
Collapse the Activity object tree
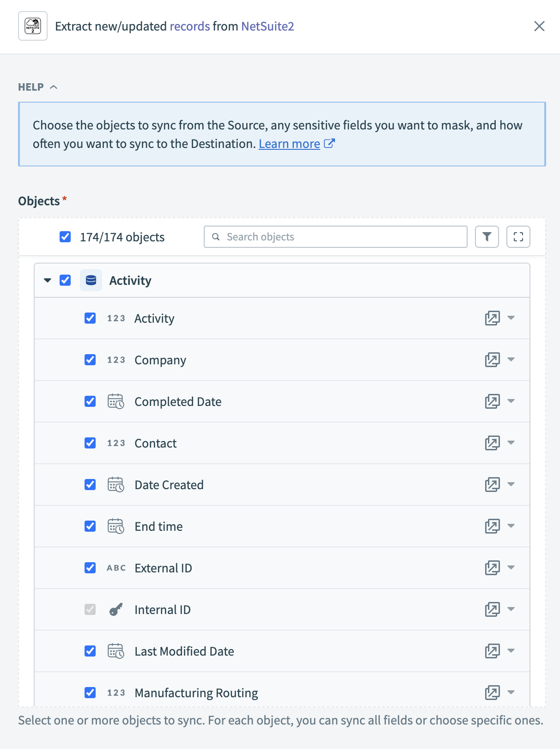(x=48, y=280)
